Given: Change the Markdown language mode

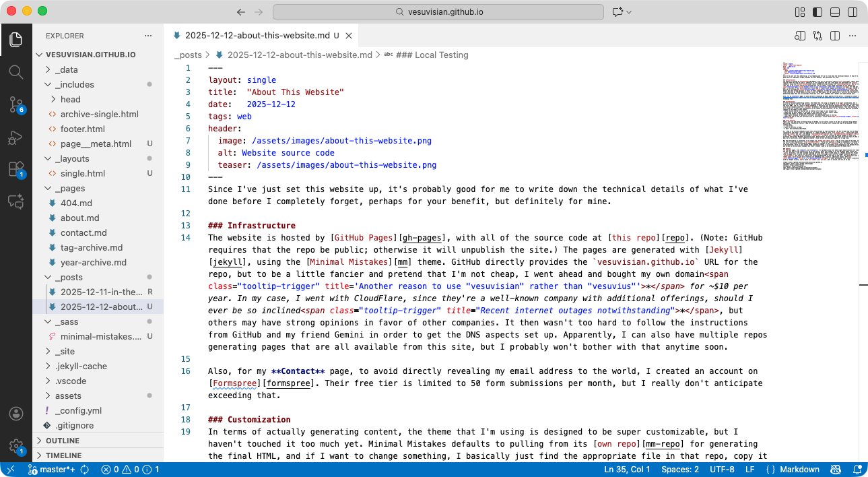Looking at the screenshot, I should pos(799,470).
